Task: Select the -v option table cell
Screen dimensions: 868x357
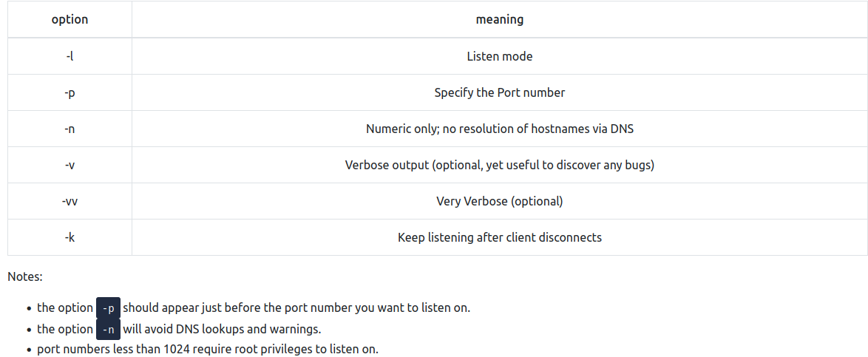Action: pyautogui.click(x=69, y=165)
